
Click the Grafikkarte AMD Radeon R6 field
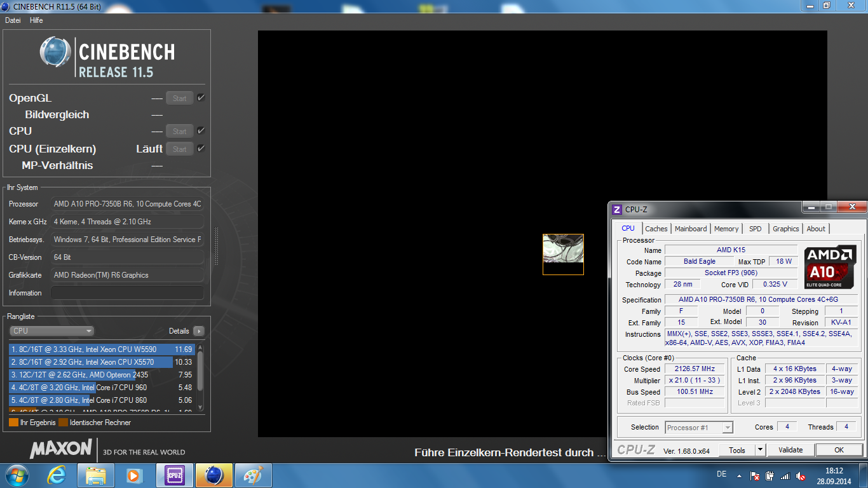(127, 275)
